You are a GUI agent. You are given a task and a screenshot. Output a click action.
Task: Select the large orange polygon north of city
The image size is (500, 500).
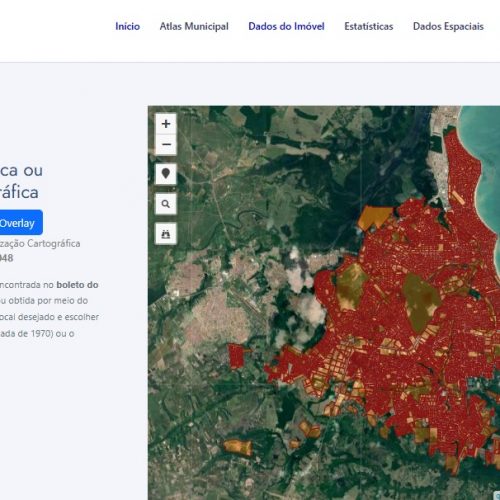pyautogui.click(x=374, y=218)
